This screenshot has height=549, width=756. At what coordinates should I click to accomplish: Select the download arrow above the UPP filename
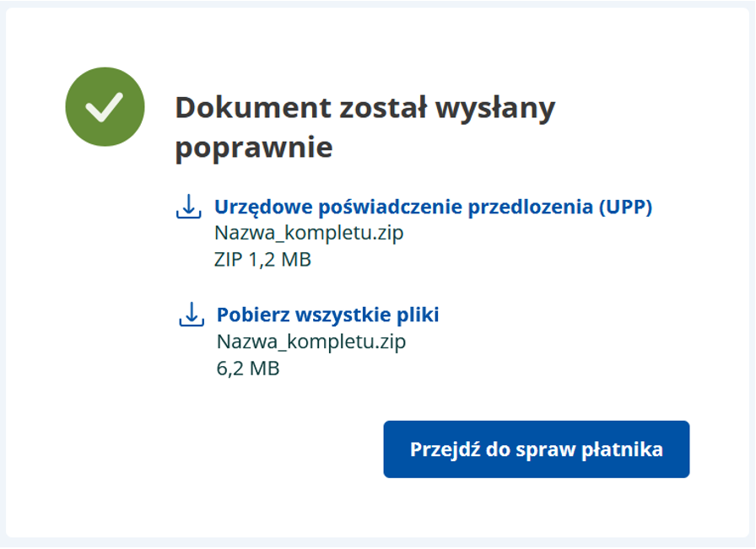189,203
